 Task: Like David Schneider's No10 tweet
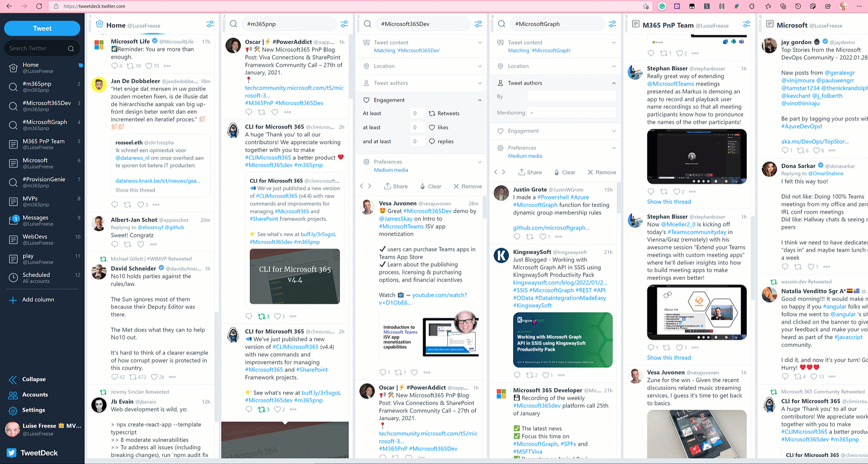coord(155,377)
